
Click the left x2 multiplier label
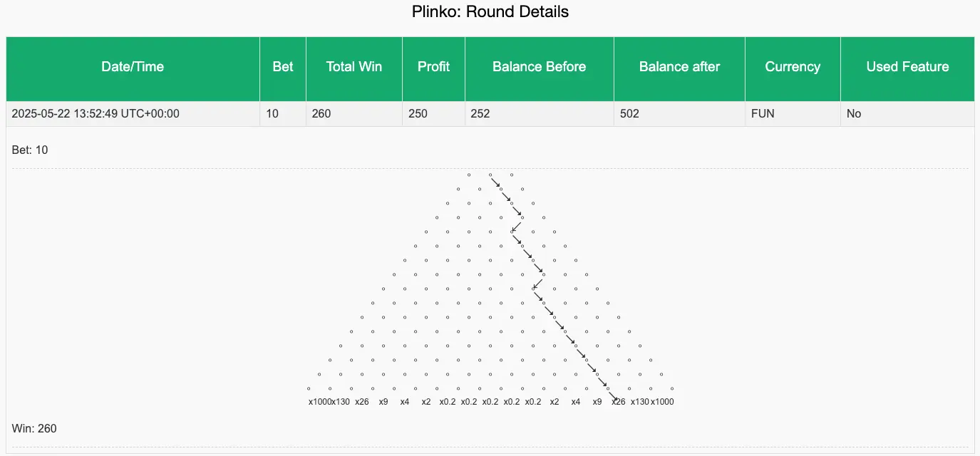pos(426,402)
